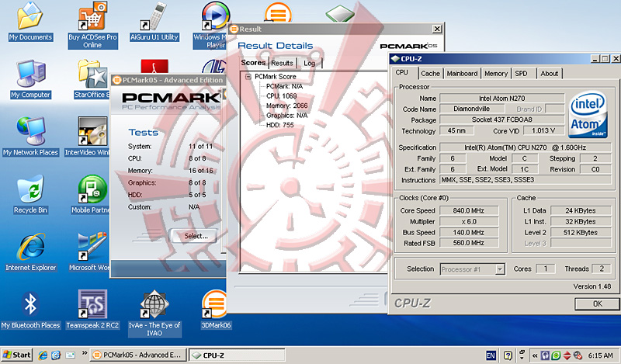Select the CPU tab in CPU-Z
Viewport: 621px width, 364px height.
(x=401, y=72)
